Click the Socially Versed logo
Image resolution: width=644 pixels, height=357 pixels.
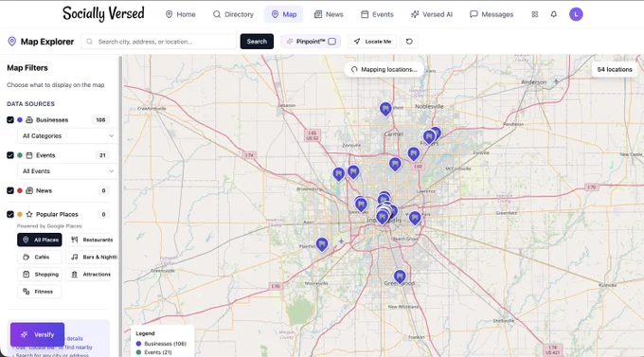(x=103, y=13)
